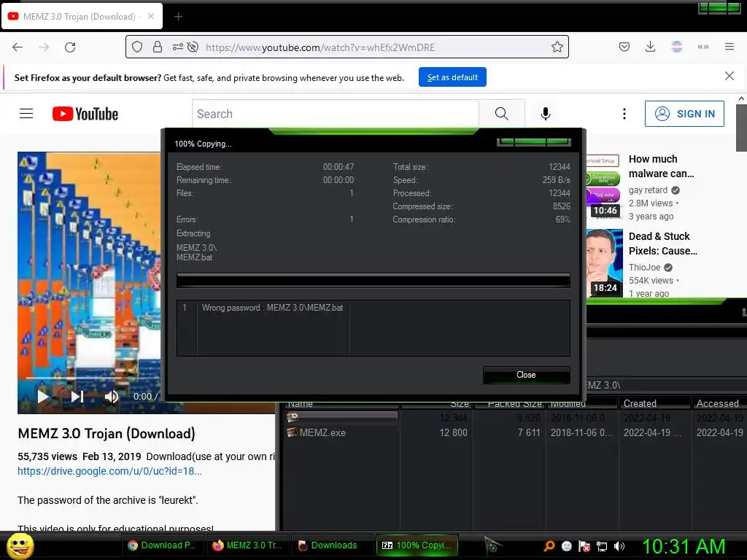747x560 pixels.
Task: Close the MEMZ 3.0 Trojan browser tab
Action: 150,16
